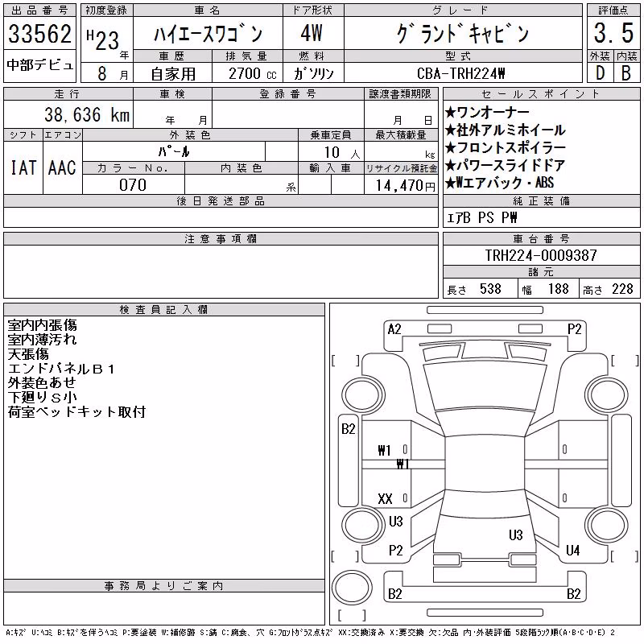644x644 pixels.
Task: Click the chassis number TRH224-0009387
Action: tap(541, 255)
